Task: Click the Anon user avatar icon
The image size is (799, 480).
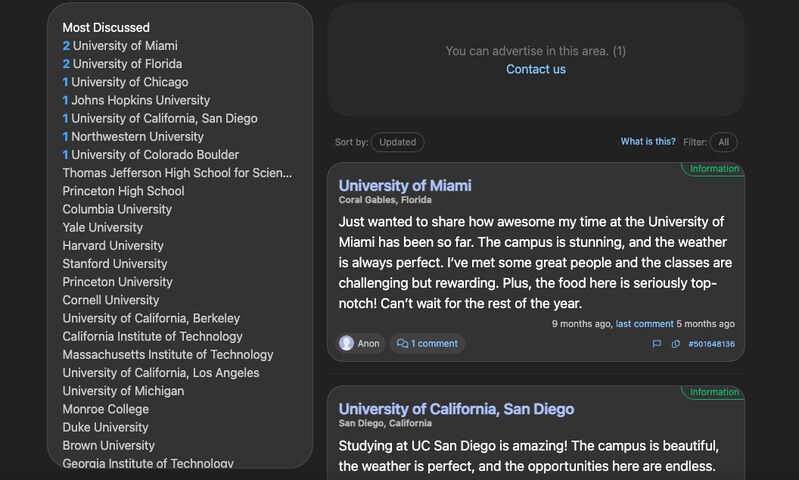Action: click(347, 343)
